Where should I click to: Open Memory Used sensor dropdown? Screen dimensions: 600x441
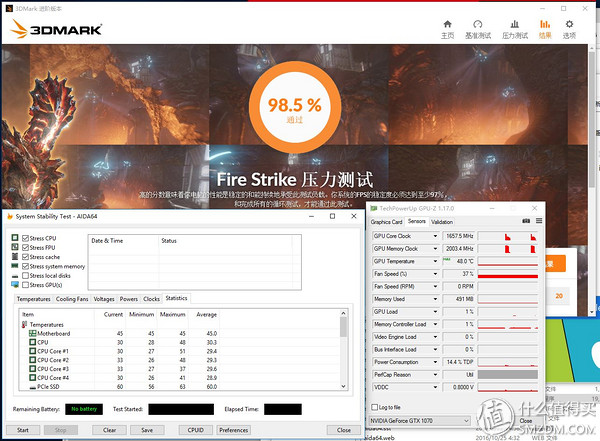(435, 299)
